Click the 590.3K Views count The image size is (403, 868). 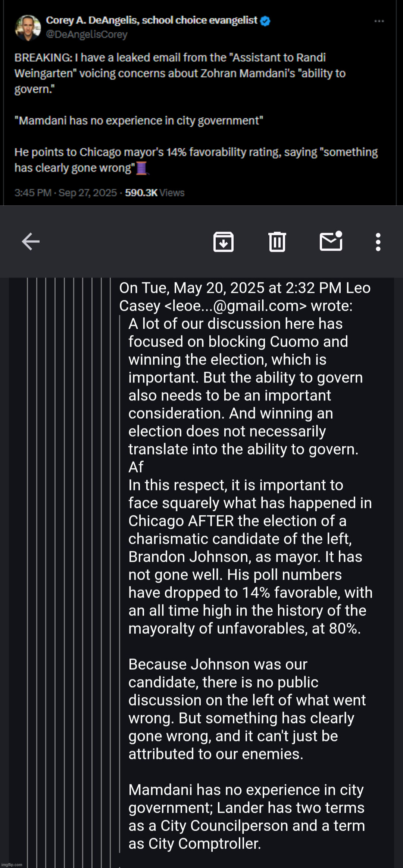point(154,193)
